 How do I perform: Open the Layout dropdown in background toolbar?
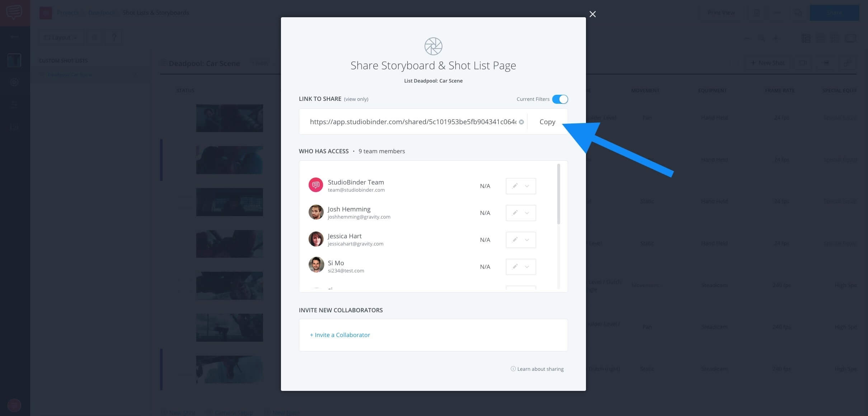tap(61, 38)
